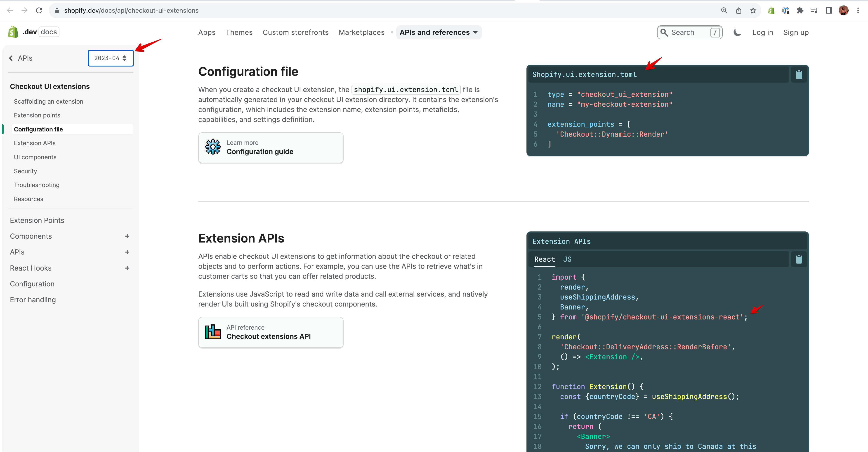Open Error handling section in sidebar
868x452 pixels.
tap(33, 300)
